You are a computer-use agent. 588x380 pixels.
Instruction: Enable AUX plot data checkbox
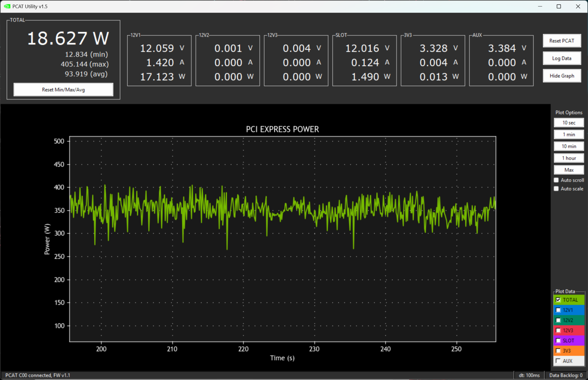[x=558, y=361]
